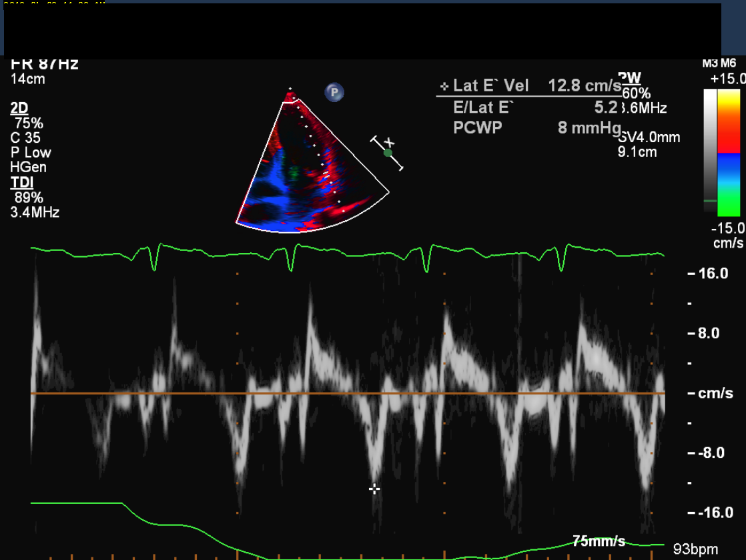This screenshot has height=560, width=746.
Task: Click the 75mm/s sweep speed indicator
Action: pos(599,541)
